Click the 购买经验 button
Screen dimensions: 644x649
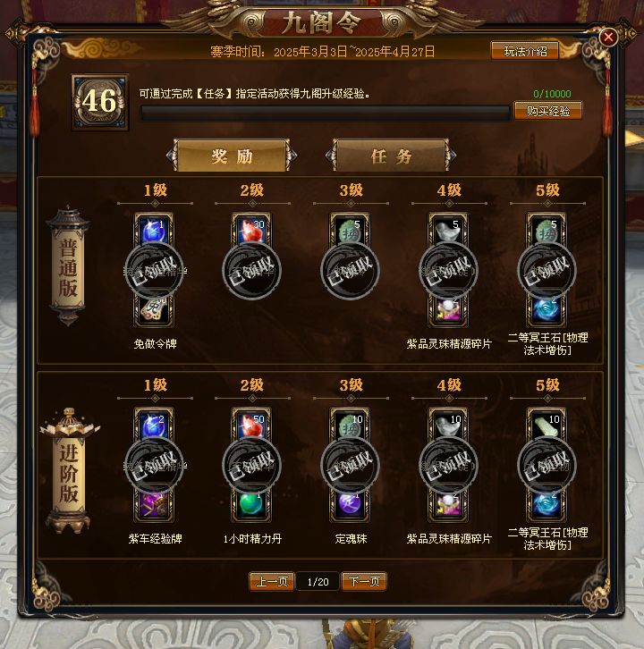[548, 111]
